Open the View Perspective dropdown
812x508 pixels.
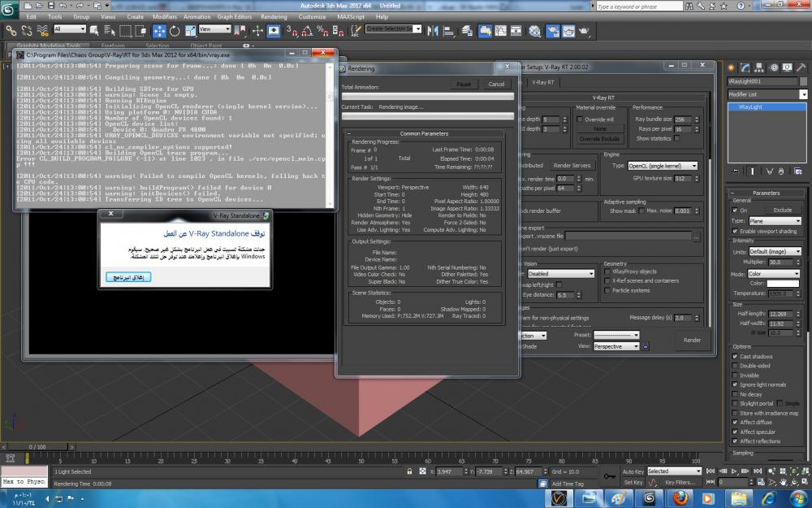pos(615,346)
